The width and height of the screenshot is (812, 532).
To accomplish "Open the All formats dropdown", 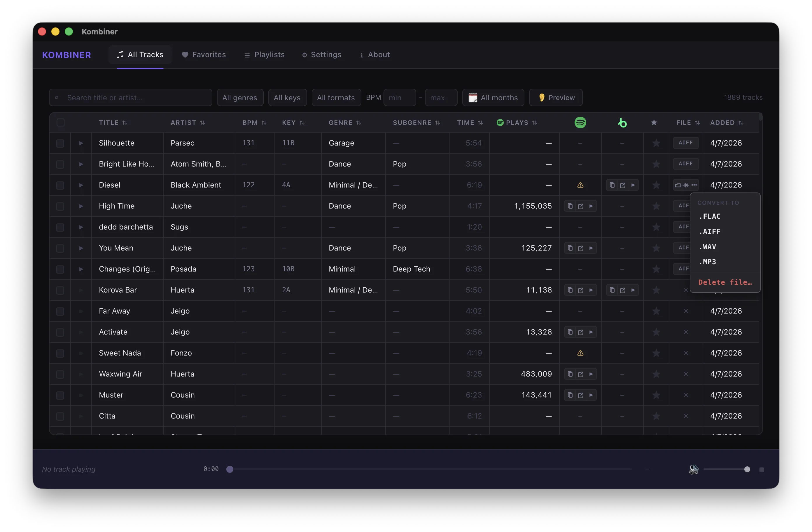I will pyautogui.click(x=336, y=98).
